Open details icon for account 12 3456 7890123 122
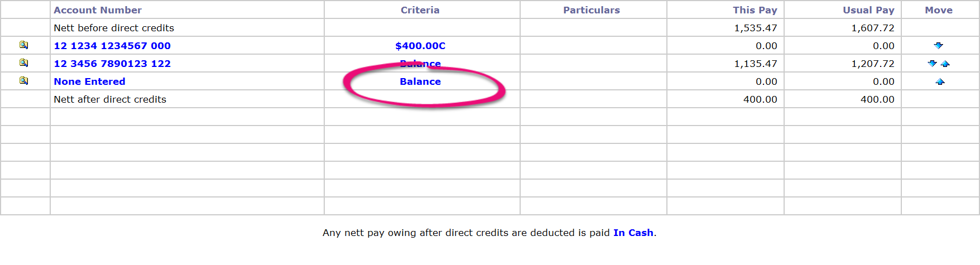980x265 pixels. pyautogui.click(x=23, y=63)
